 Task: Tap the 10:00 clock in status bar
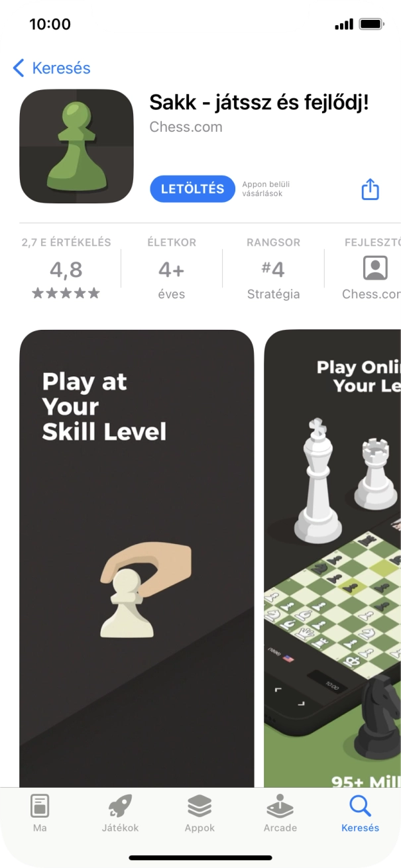tap(50, 25)
